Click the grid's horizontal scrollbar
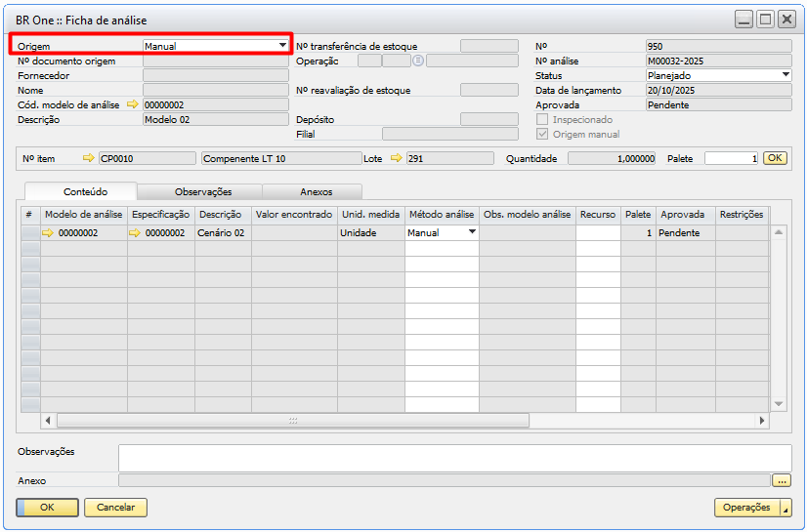 (293, 420)
